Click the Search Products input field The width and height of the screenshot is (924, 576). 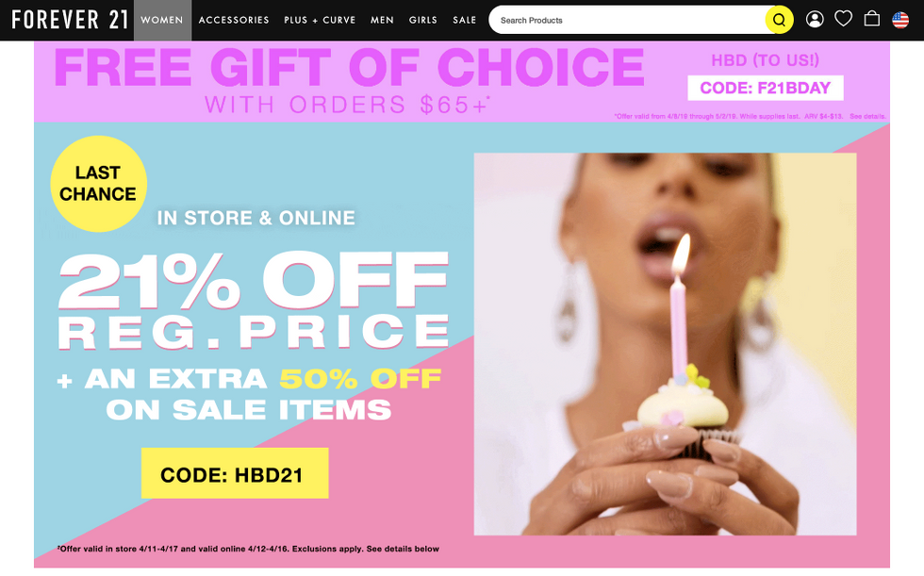628,20
